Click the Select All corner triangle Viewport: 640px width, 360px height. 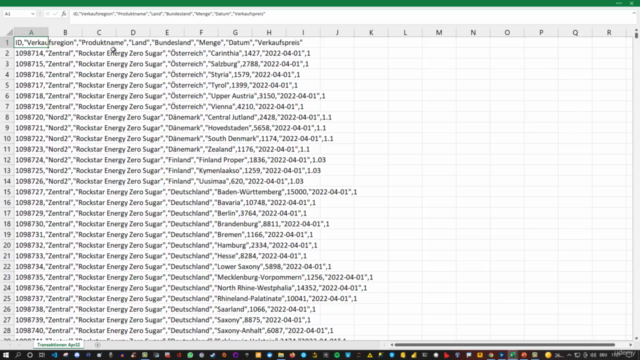[9, 32]
